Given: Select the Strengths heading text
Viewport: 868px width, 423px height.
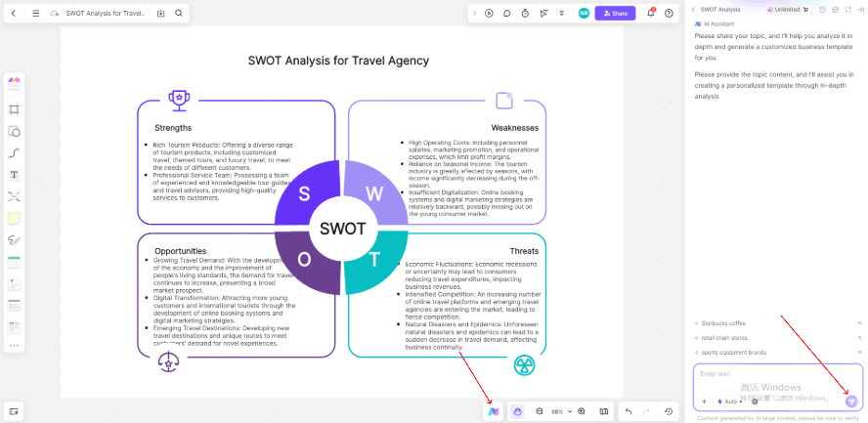Looking at the screenshot, I should (x=173, y=128).
